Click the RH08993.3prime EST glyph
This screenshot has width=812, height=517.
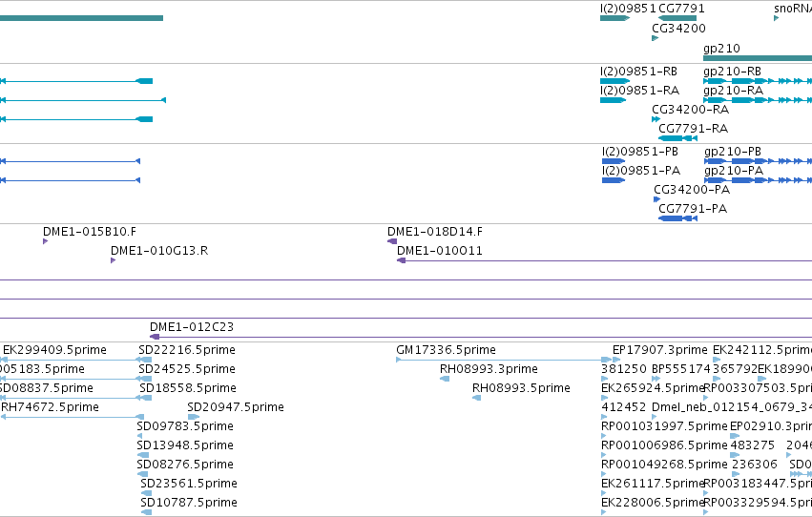pyautogui.click(x=445, y=379)
